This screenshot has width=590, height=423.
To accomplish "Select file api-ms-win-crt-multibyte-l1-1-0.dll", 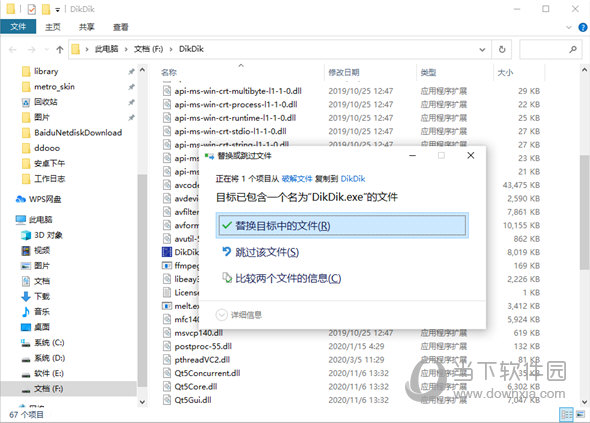I will pyautogui.click(x=238, y=91).
